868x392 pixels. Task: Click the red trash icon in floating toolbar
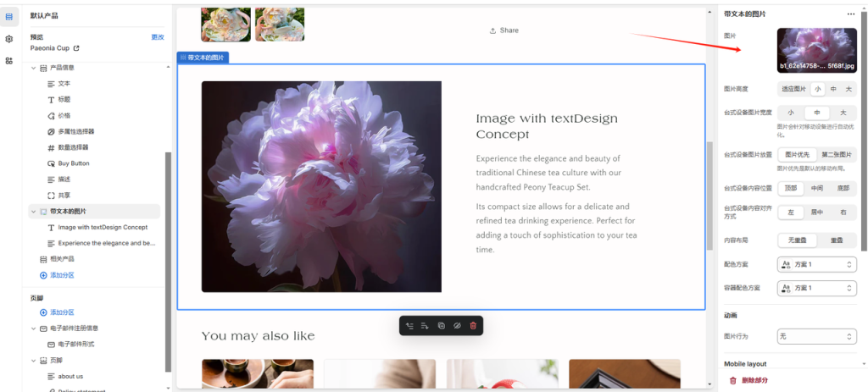point(473,325)
